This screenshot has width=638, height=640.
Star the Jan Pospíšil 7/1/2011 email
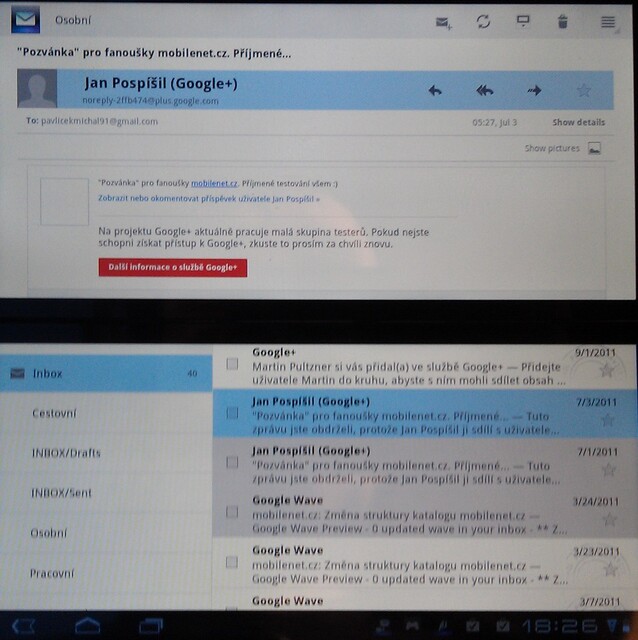click(609, 470)
